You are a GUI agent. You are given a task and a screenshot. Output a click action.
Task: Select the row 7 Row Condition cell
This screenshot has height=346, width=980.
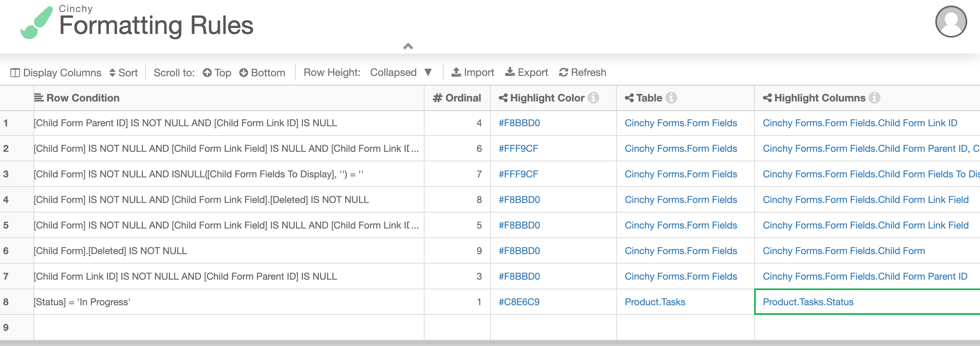tap(229, 276)
